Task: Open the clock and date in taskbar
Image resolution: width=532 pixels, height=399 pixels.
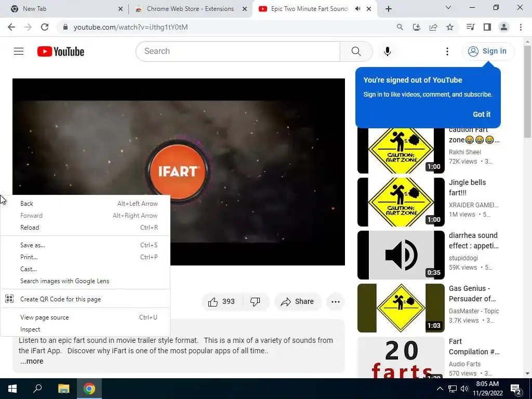Action: (487, 389)
